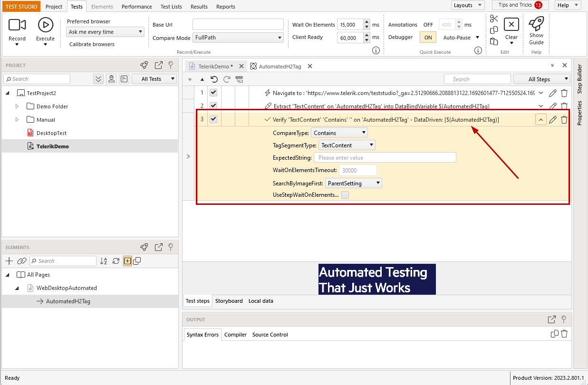Refresh the Elements list
588x385 pixels.
(116, 261)
